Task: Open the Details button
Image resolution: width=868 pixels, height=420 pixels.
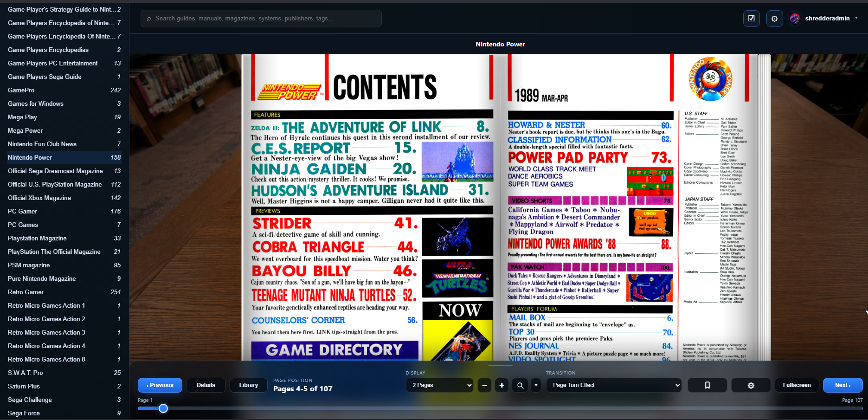Action: (x=206, y=385)
